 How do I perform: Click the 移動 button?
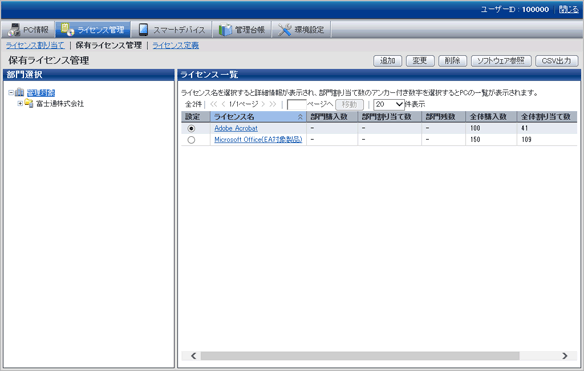(x=349, y=105)
